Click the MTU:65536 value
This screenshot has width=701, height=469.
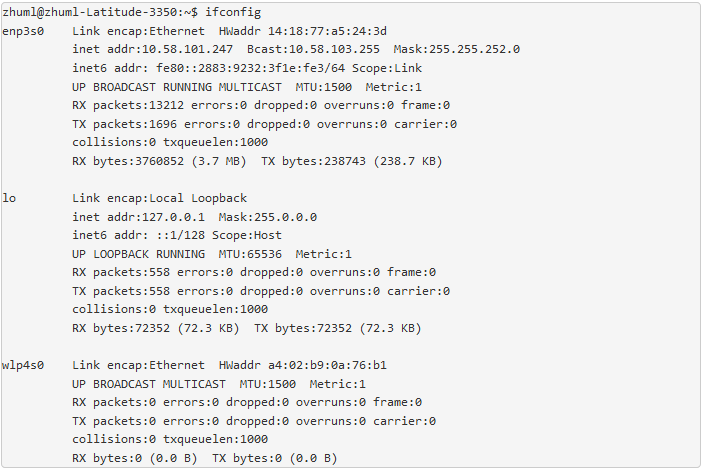[x=250, y=254]
